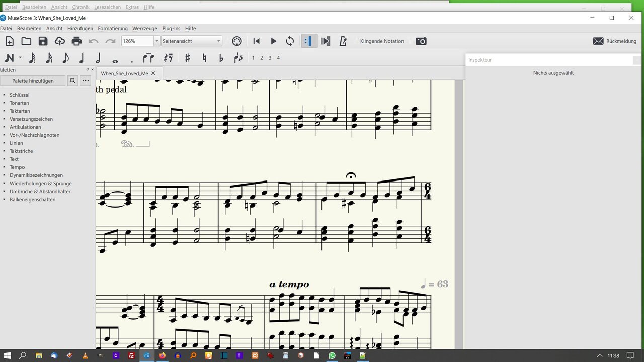The image size is (644, 362).
Task: Select voice 3
Action: pos(270,58)
